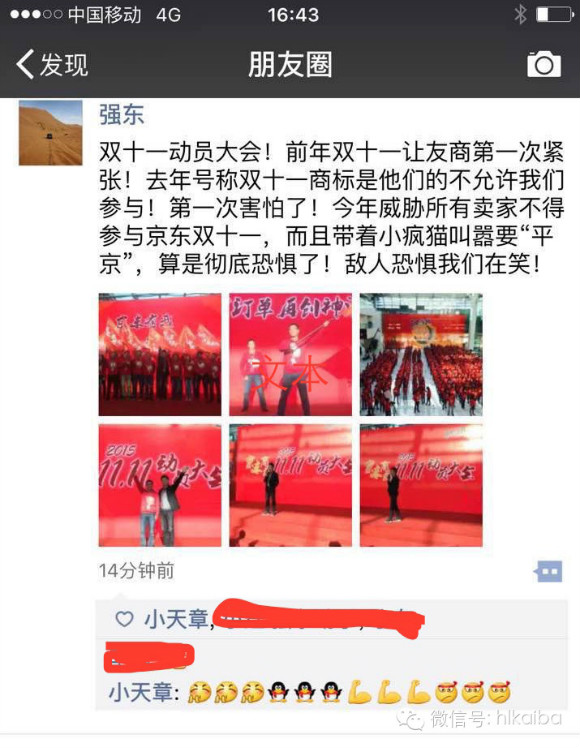The height and width of the screenshot is (748, 580).
Task: Tap the like and comment bubble icon
Action: click(548, 571)
